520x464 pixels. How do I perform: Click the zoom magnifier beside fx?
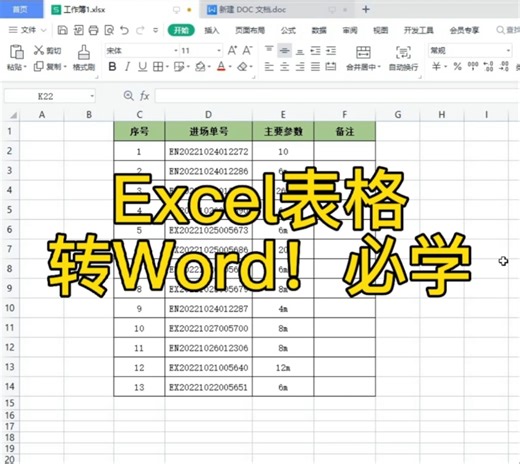[x=128, y=96]
